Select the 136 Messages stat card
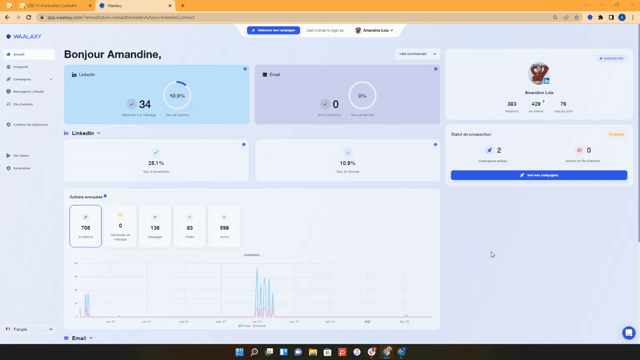640x360 pixels. click(155, 226)
